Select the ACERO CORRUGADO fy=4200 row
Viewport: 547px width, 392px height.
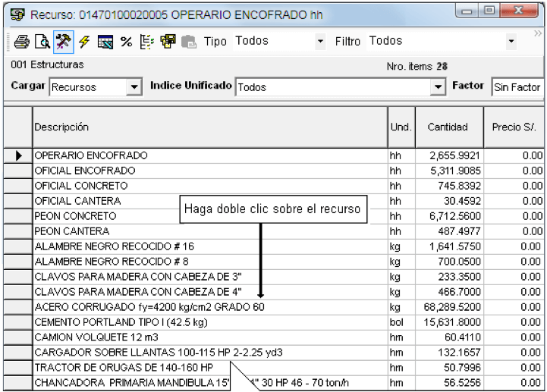click(x=273, y=307)
